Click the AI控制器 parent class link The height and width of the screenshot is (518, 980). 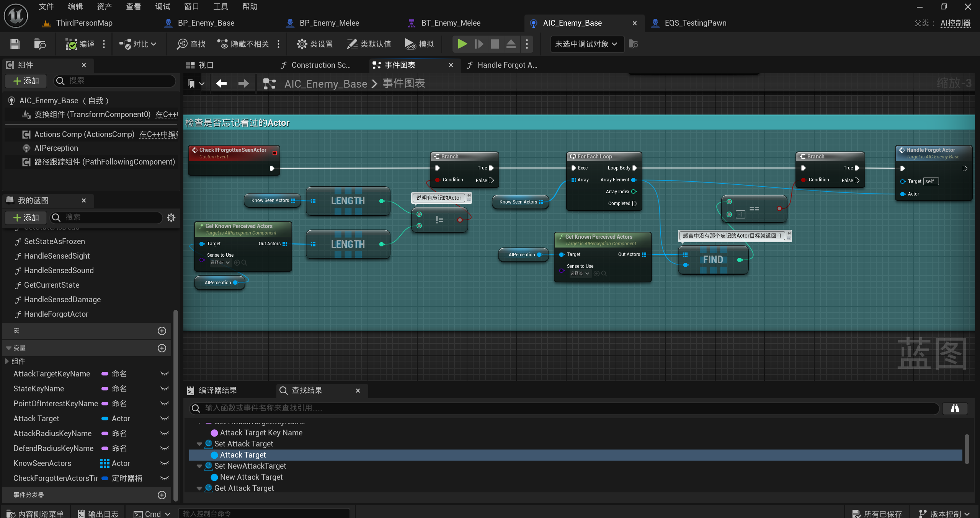[955, 23]
